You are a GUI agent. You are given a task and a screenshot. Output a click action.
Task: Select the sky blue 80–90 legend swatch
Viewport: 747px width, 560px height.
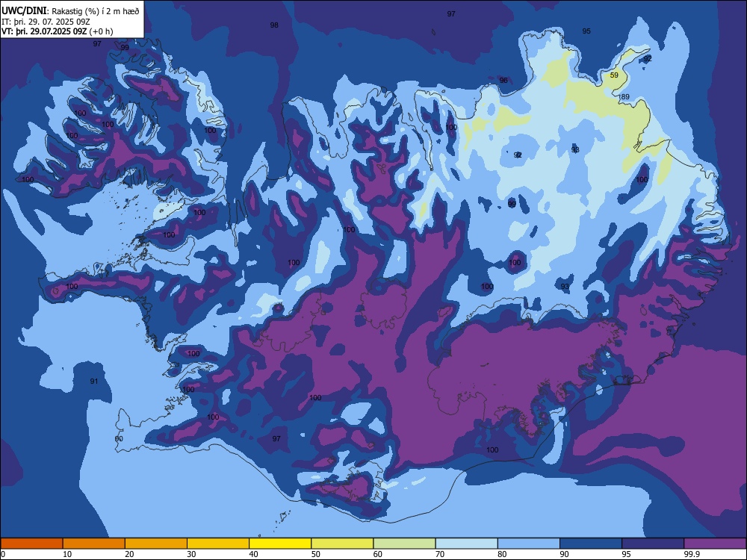pyautogui.click(x=529, y=544)
